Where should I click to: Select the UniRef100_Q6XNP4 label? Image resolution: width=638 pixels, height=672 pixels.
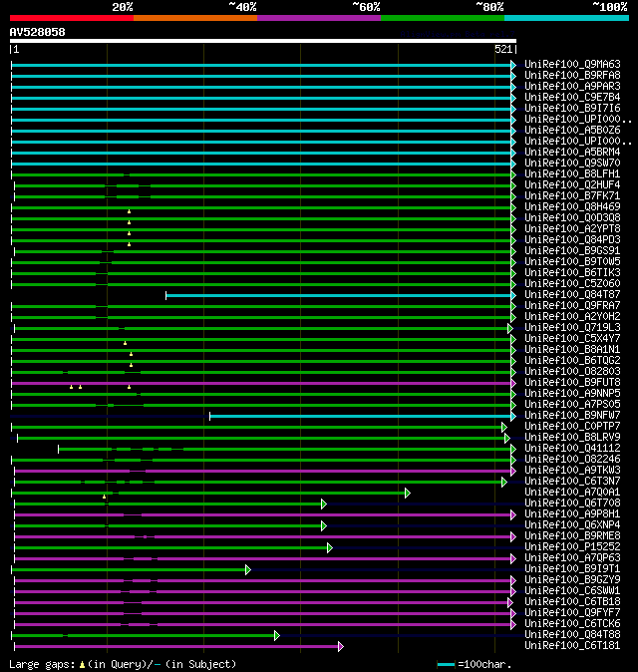[572, 525]
